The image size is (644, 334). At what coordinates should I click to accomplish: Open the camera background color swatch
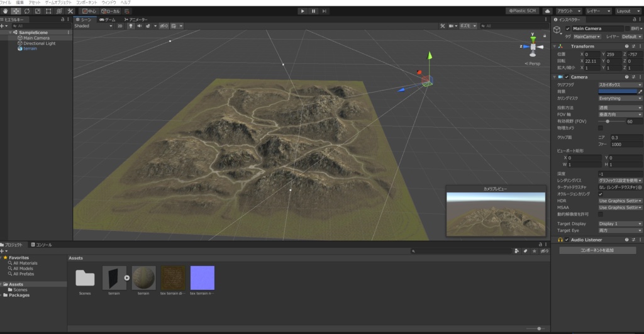[x=618, y=92]
